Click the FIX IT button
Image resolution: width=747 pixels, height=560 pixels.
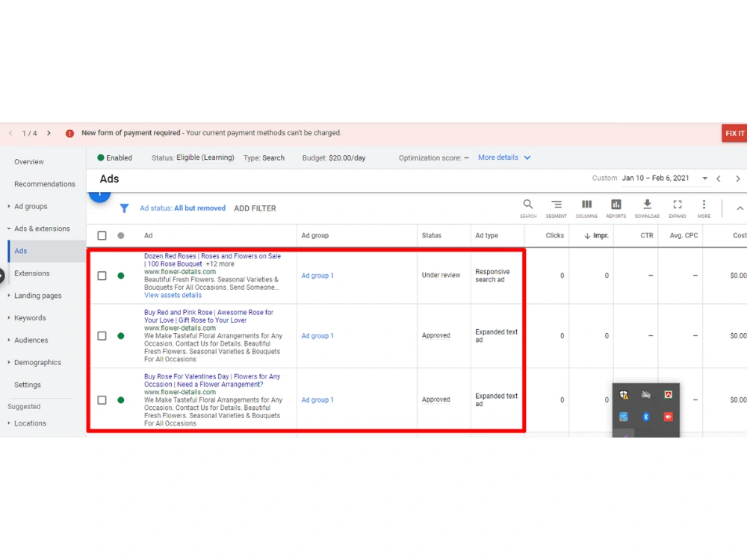click(734, 134)
